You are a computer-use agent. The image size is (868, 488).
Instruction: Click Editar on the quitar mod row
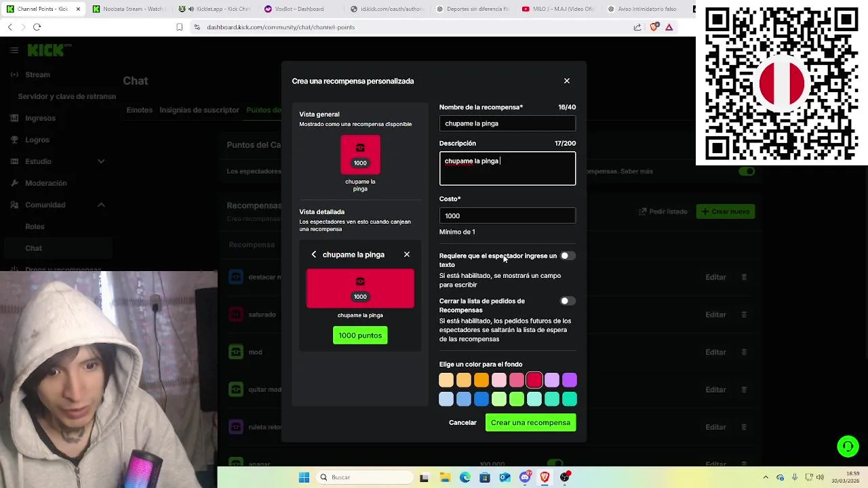point(715,390)
